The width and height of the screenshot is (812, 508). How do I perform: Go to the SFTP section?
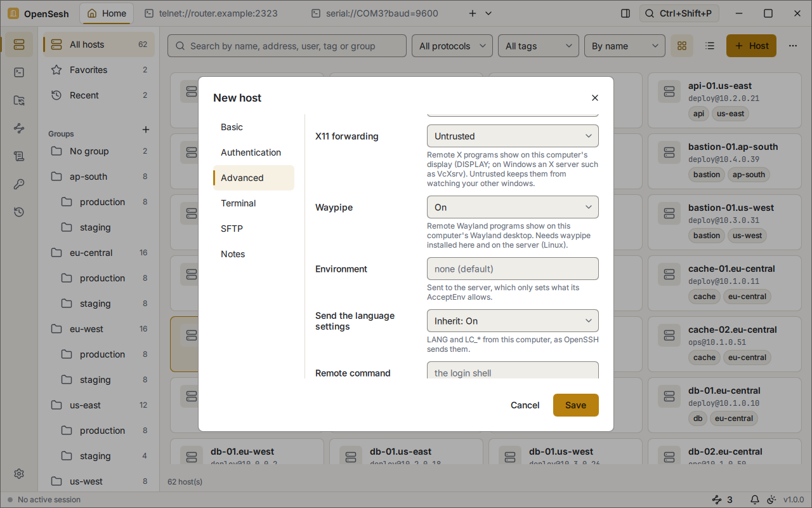click(254, 229)
